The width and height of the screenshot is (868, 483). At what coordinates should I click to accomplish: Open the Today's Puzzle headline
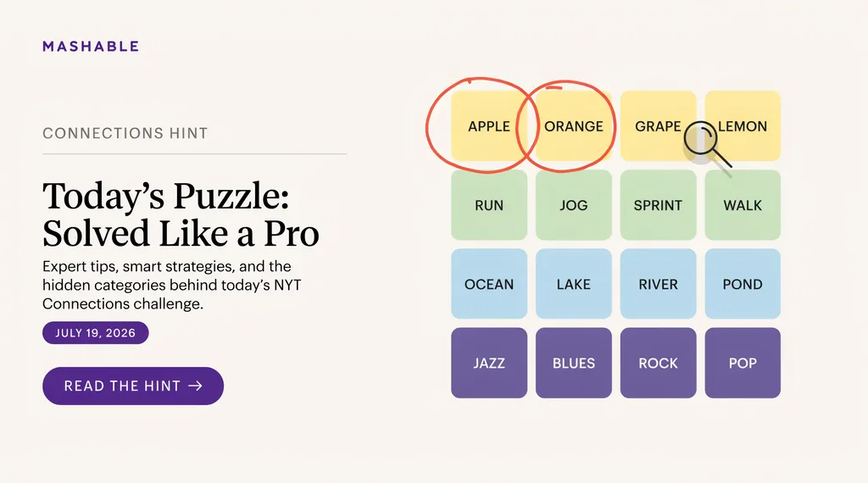(181, 214)
